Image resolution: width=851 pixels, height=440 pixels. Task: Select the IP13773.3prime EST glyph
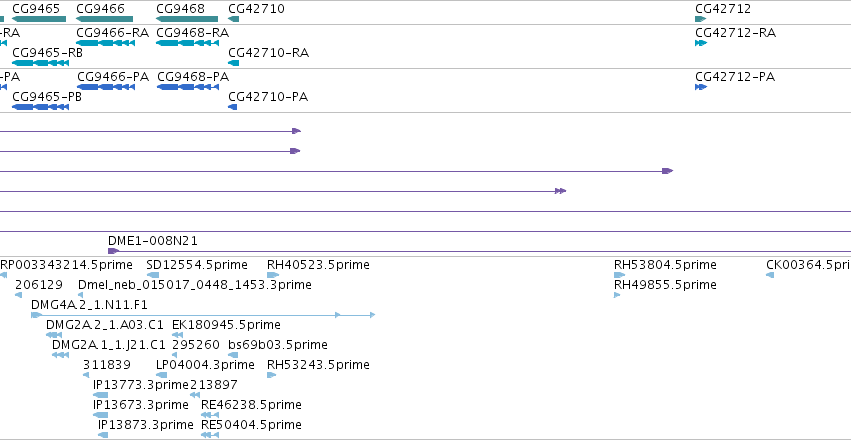100,395
